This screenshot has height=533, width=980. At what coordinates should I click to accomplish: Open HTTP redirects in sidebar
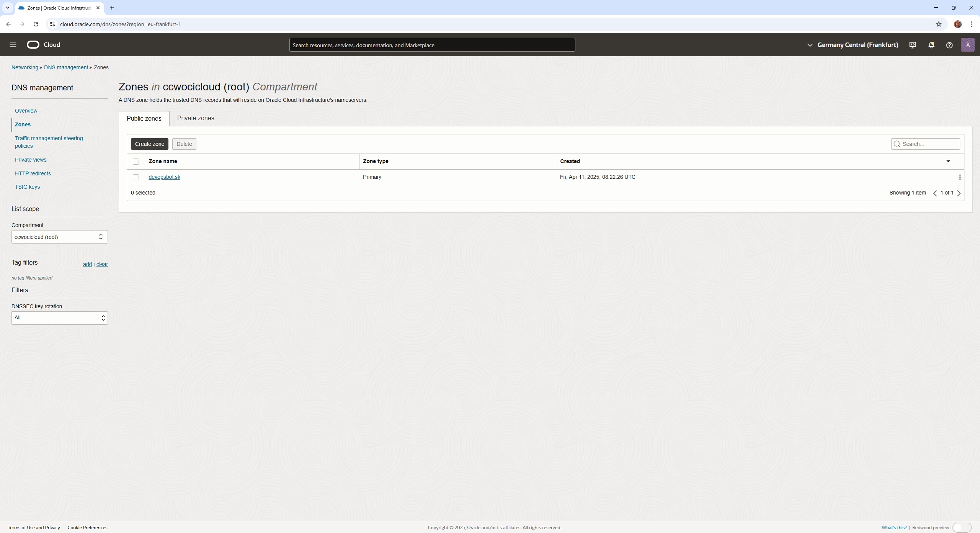click(33, 173)
